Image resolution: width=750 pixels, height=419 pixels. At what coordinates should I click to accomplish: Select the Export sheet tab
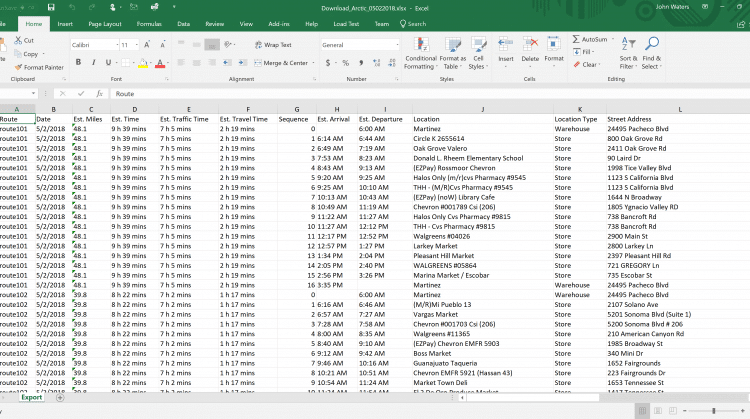point(32,397)
